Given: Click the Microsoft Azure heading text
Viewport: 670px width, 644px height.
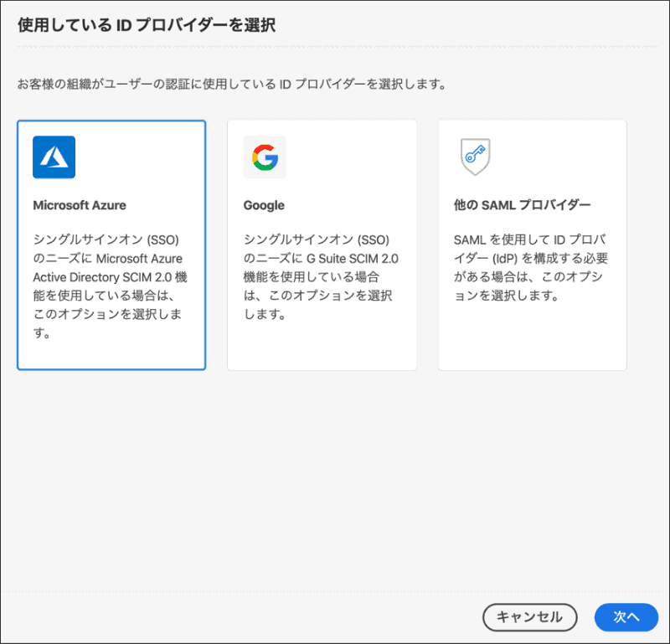Looking at the screenshot, I should pyautogui.click(x=81, y=204).
